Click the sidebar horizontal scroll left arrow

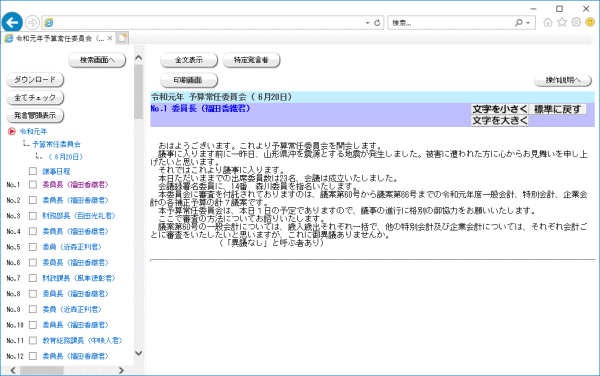[x=13, y=370]
